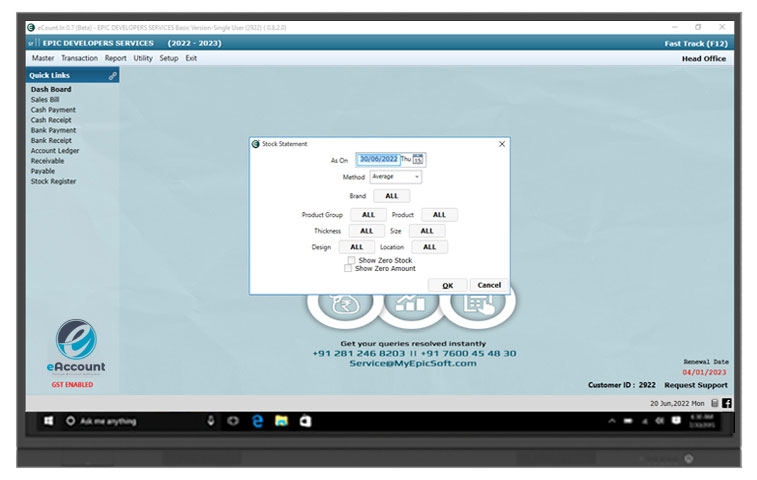Image resolution: width=757 pixels, height=480 pixels.
Task: Click the Product Group ALL button
Action: click(368, 214)
